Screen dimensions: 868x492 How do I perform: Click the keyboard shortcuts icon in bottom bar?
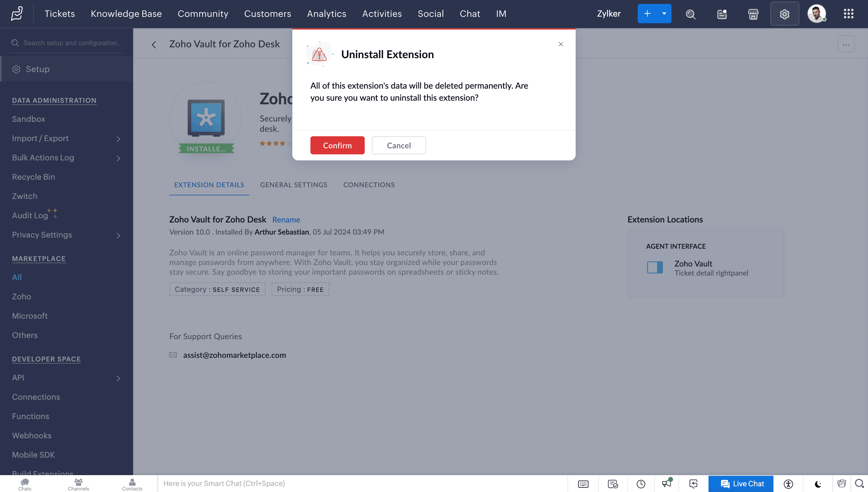click(x=583, y=484)
